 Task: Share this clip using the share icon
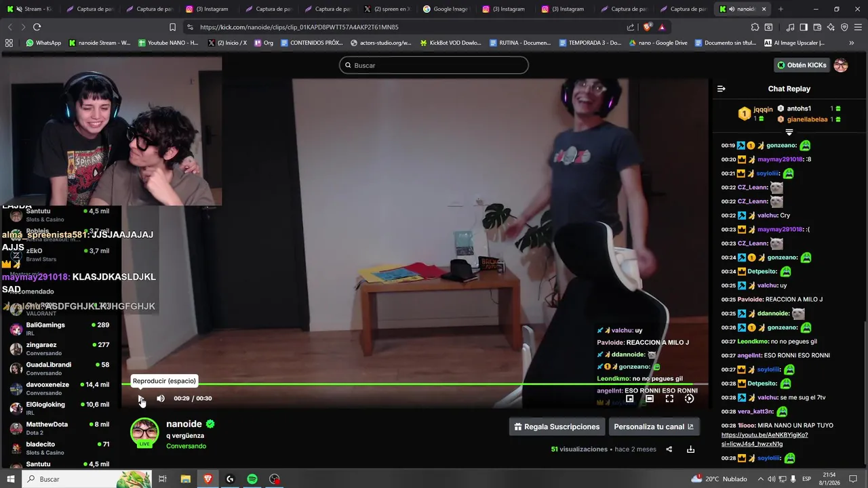[669, 449]
